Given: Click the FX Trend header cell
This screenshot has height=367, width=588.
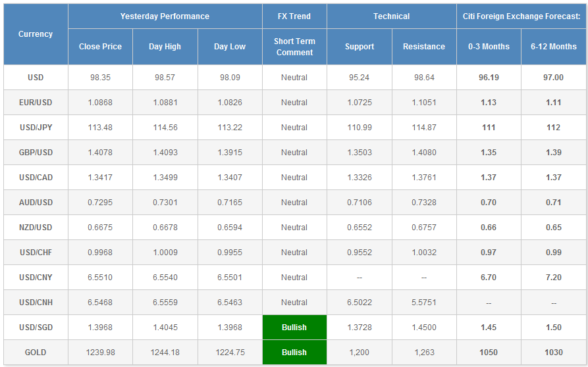Looking at the screenshot, I should pos(294,16).
